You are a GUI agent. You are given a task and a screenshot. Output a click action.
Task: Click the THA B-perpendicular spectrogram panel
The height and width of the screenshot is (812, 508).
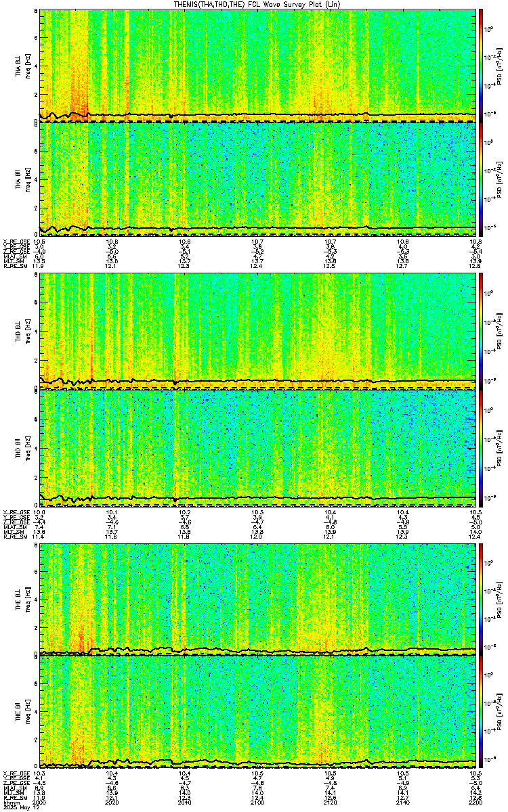258,66
